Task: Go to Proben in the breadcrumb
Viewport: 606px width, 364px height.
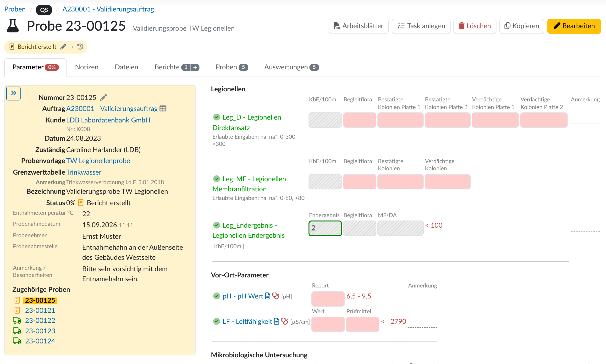Action: [15, 9]
